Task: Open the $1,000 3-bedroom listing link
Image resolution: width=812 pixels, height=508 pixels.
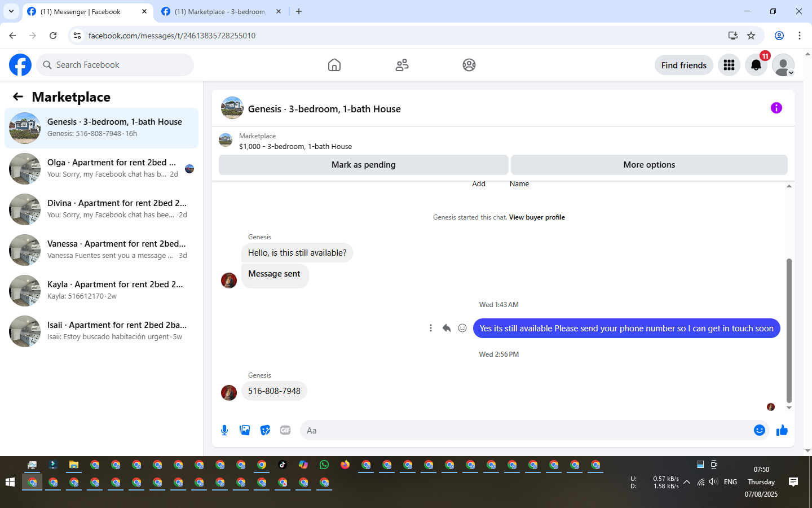Action: point(295,146)
